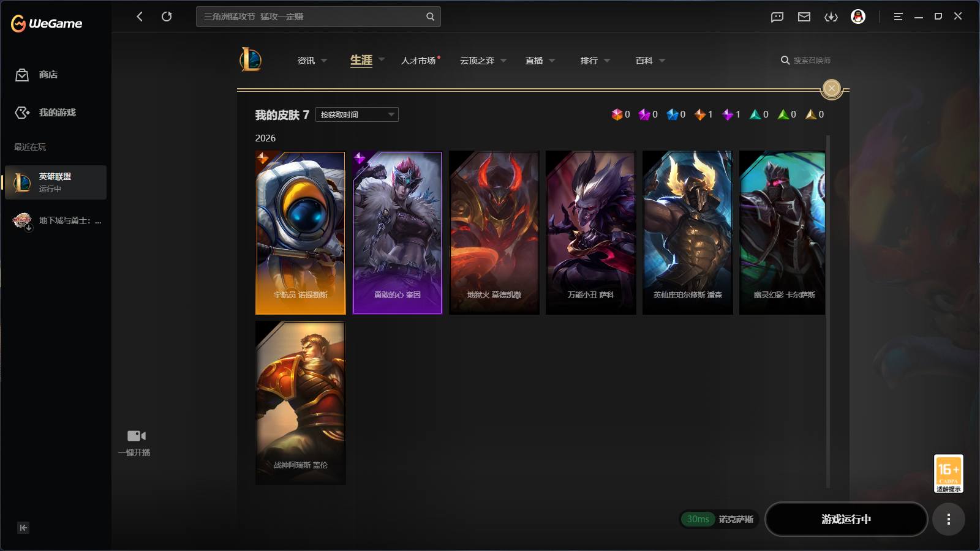Close the skins panel with the round X
This screenshot has width=980, height=551.
[832, 88]
